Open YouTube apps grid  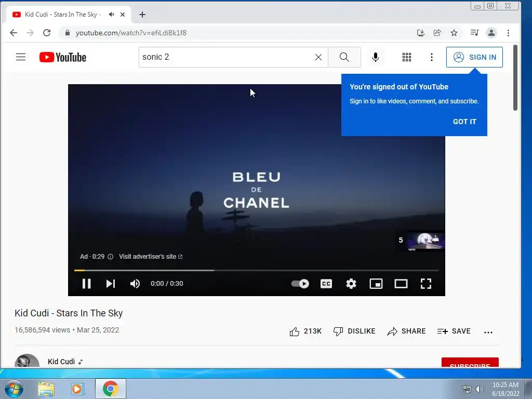pyautogui.click(x=406, y=57)
